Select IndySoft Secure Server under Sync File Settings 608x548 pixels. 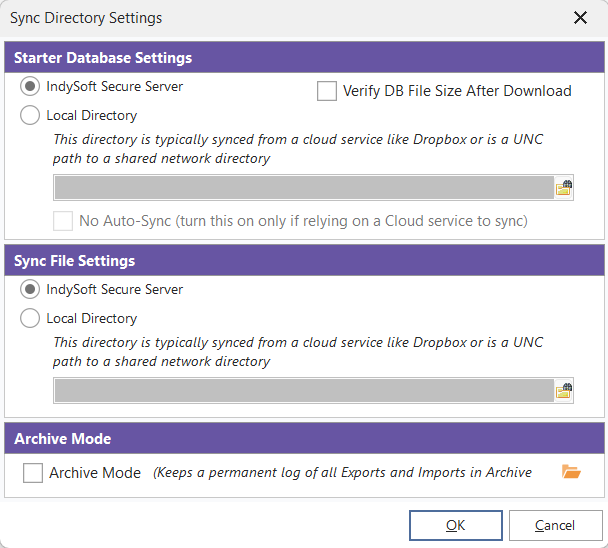click(30, 290)
